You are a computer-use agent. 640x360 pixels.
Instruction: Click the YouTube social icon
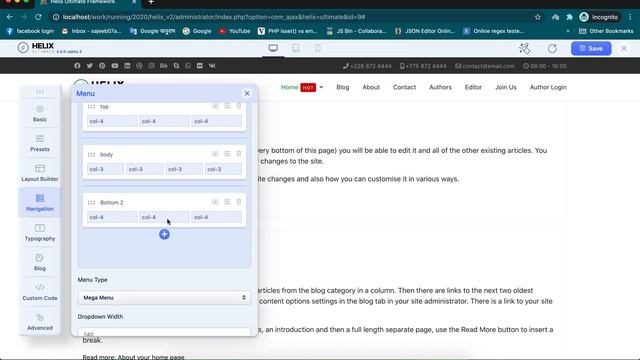[115, 66]
